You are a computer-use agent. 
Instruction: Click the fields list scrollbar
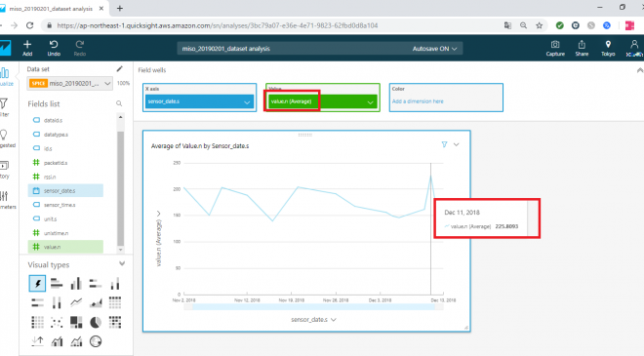(120, 189)
